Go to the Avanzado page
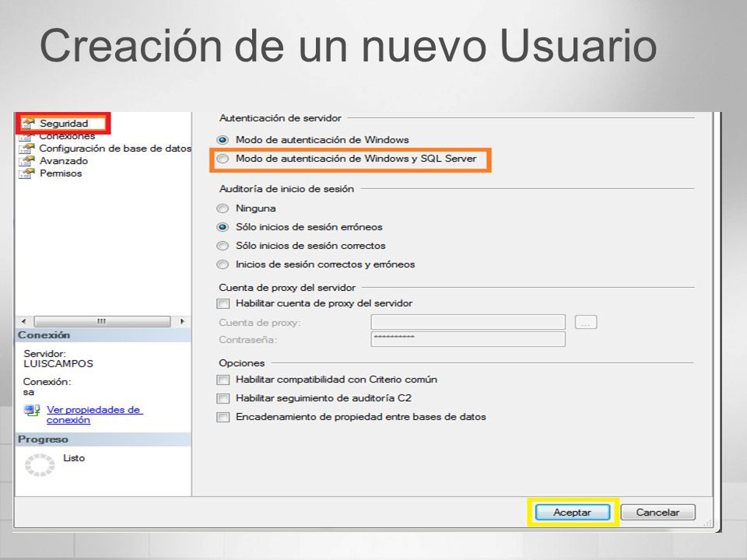747x560 pixels. tap(64, 160)
